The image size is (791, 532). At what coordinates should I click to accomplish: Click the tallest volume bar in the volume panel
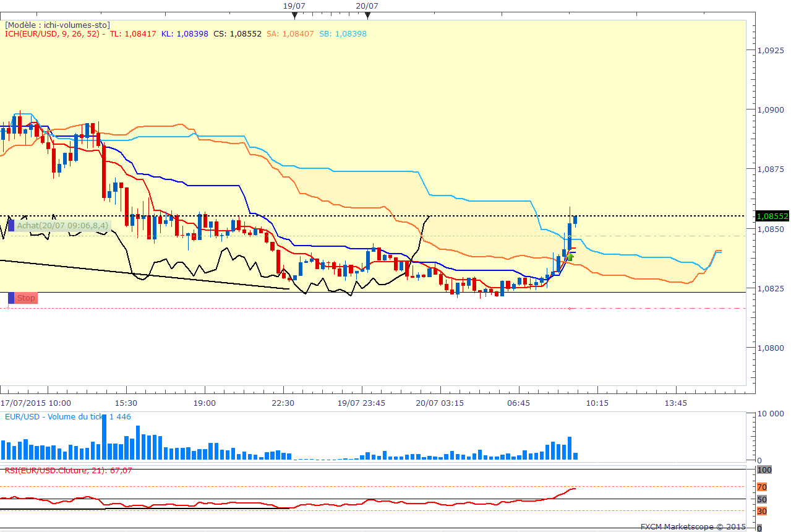[x=104, y=437]
